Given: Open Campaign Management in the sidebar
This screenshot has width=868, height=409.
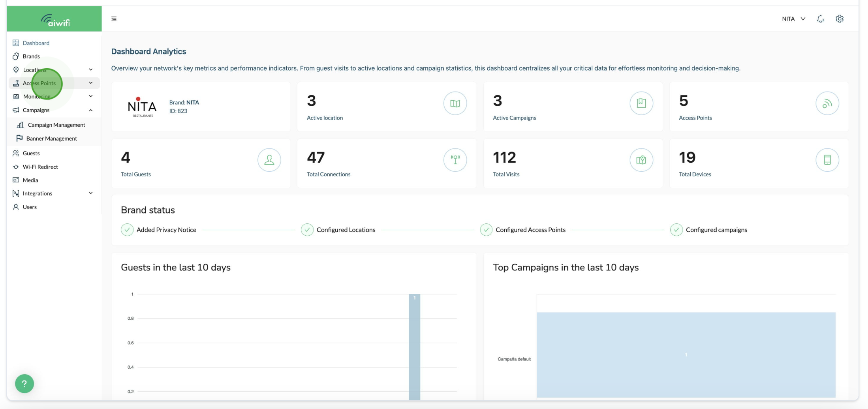Looking at the screenshot, I should [x=56, y=125].
